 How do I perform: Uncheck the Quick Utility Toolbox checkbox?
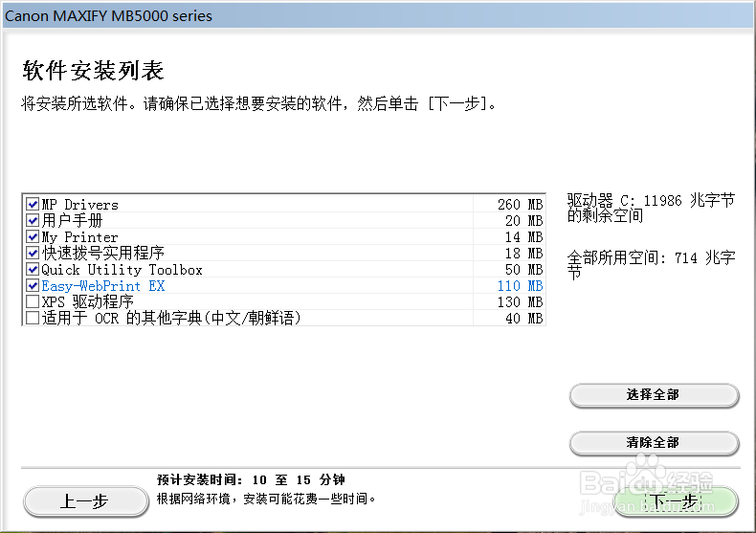click(x=33, y=269)
